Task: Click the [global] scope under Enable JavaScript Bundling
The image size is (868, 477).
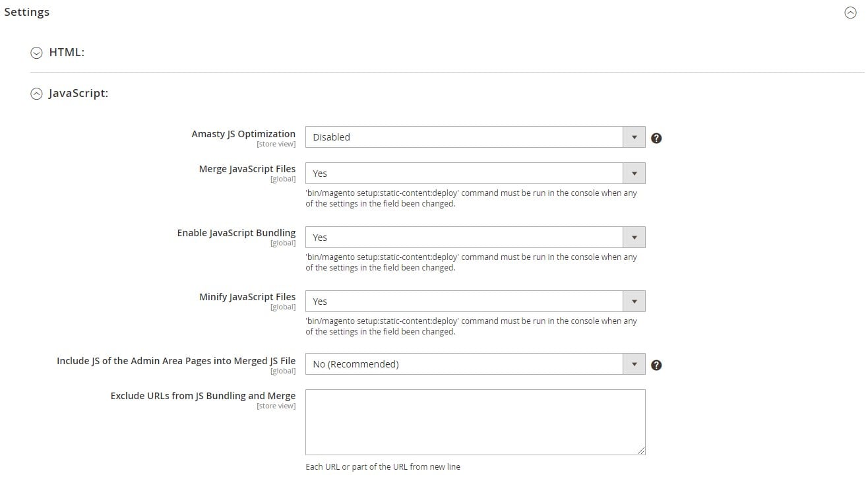Action: point(283,243)
